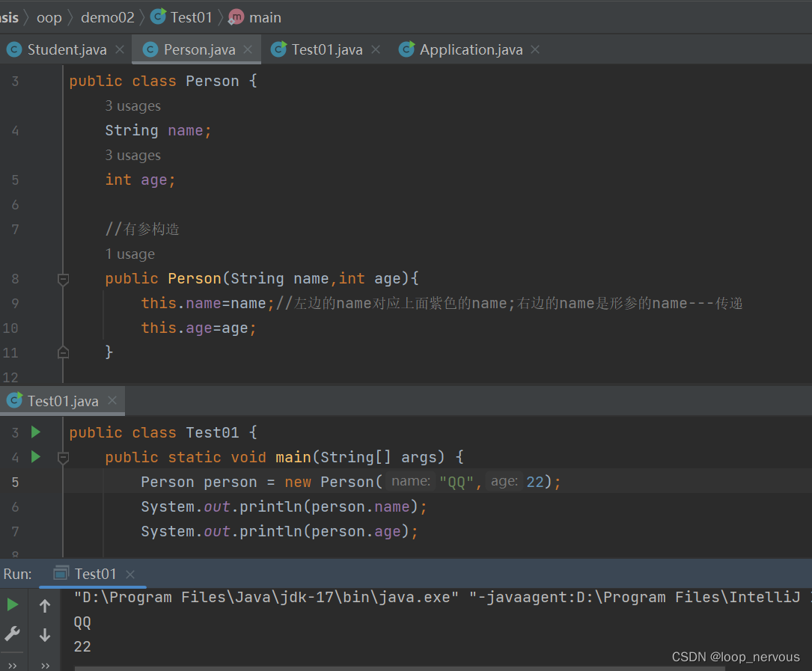Click line number 8 in Person.java gutter

[x=15, y=279]
